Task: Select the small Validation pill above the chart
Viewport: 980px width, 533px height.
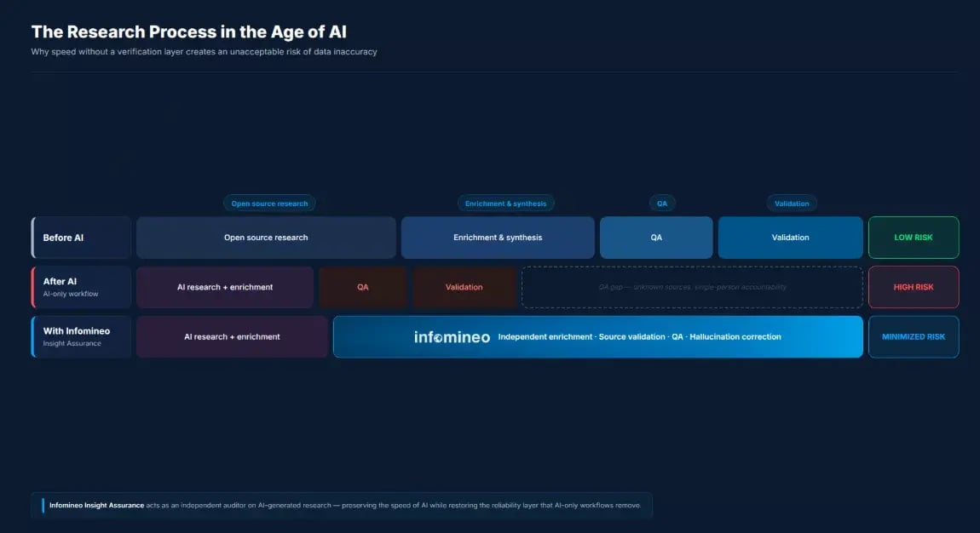Action: [792, 203]
